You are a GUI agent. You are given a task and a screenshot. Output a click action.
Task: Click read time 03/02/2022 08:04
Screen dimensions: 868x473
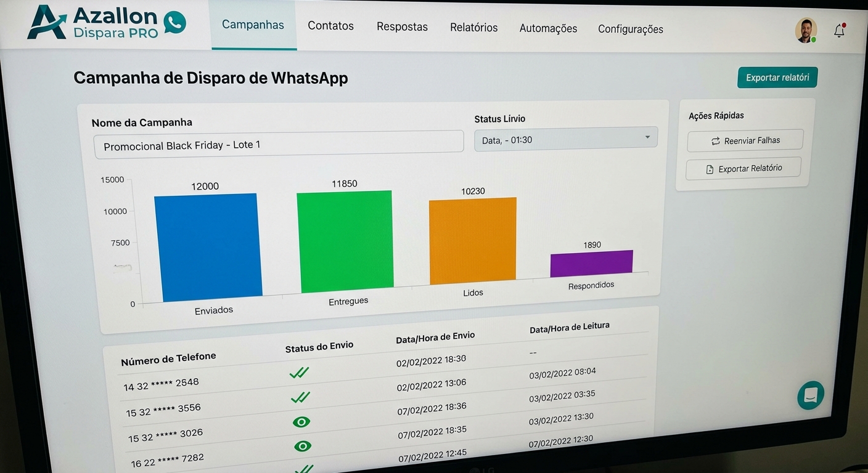point(562,373)
